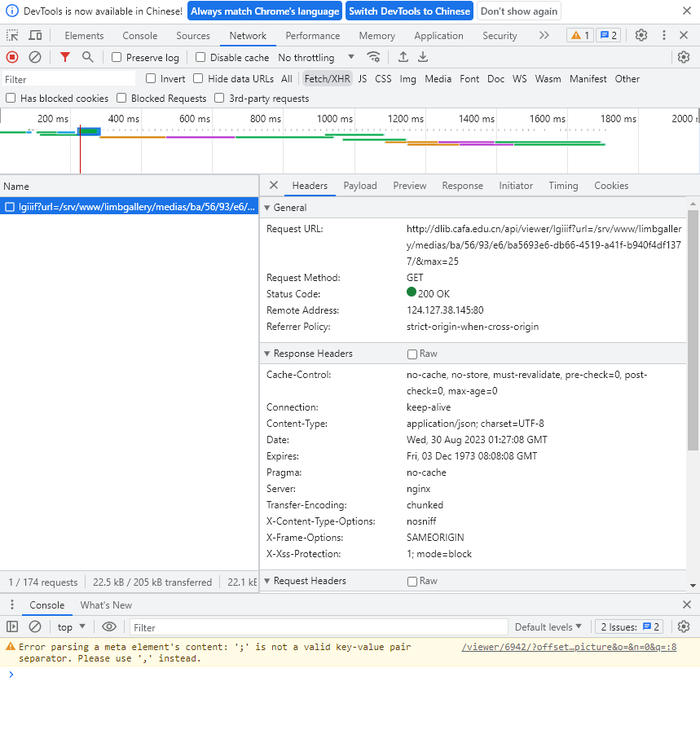Stop recording network log
The height and width of the screenshot is (756, 700).
tap(12, 57)
